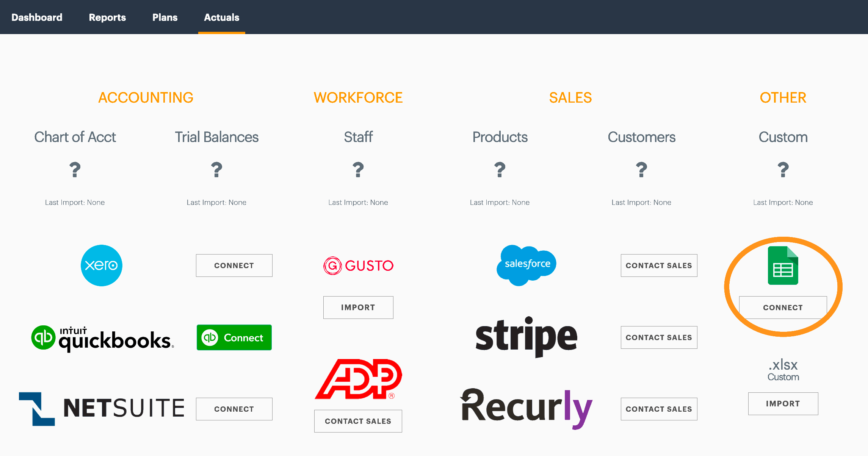
Task: Click the Customers title
Action: [641, 137]
